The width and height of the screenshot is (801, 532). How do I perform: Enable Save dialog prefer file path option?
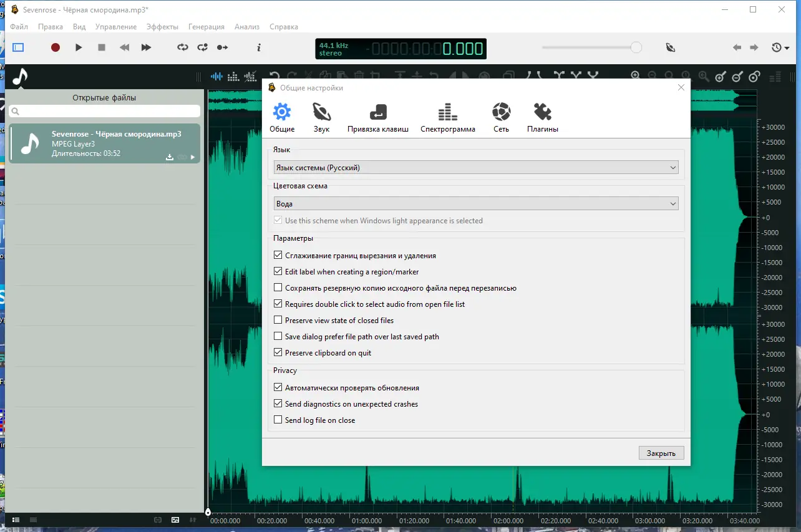278,337
